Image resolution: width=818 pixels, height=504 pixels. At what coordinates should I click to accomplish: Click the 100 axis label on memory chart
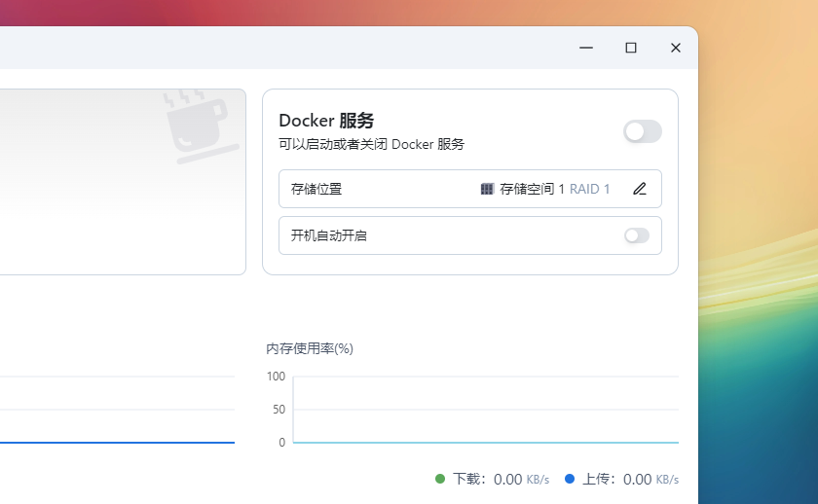[276, 377]
